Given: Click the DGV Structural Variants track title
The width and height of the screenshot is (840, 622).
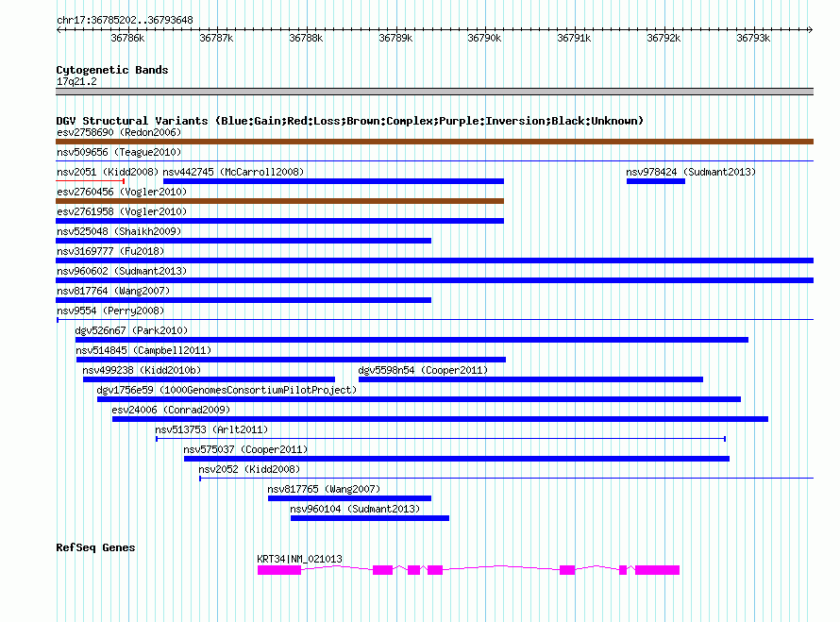Looking at the screenshot, I should pos(350,121).
